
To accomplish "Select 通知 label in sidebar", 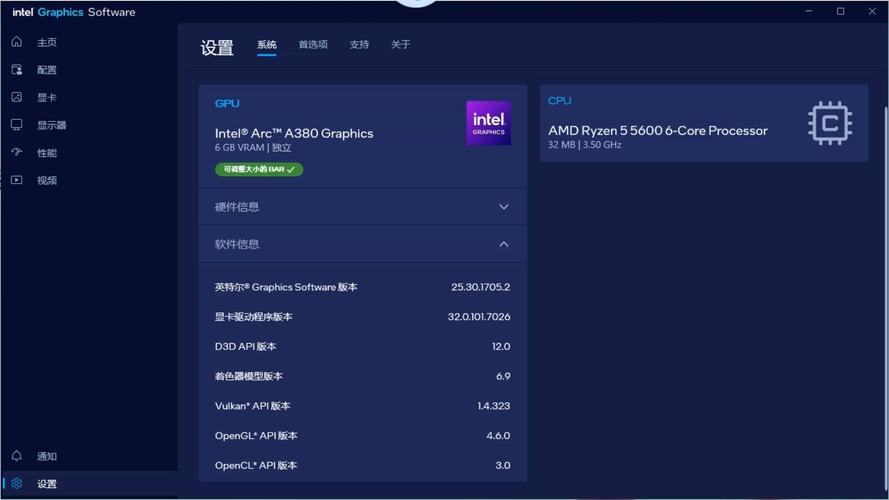I will pos(46,456).
